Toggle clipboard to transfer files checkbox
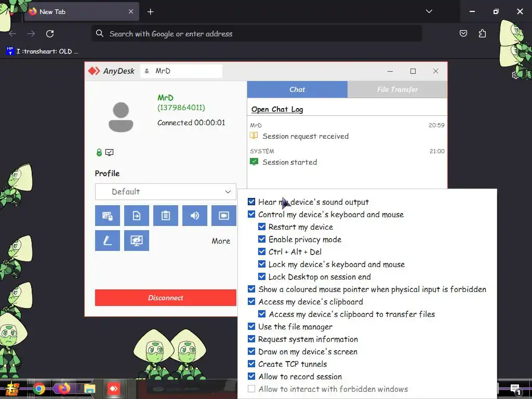Viewport: 532px width, 399px height. tap(262, 314)
